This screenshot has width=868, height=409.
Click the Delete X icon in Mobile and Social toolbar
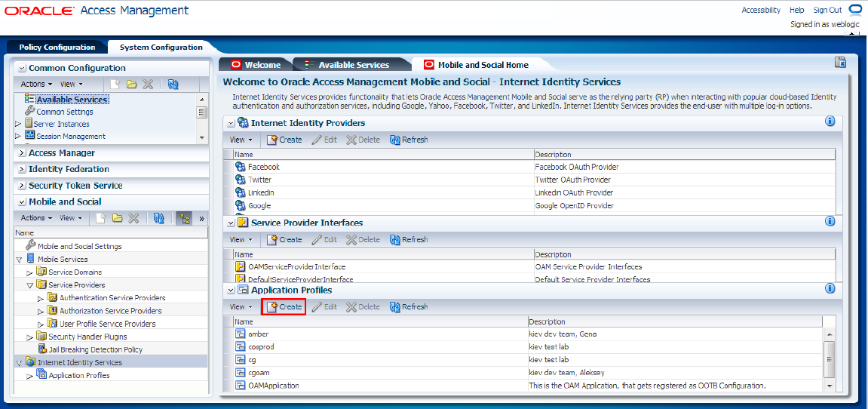coord(133,218)
